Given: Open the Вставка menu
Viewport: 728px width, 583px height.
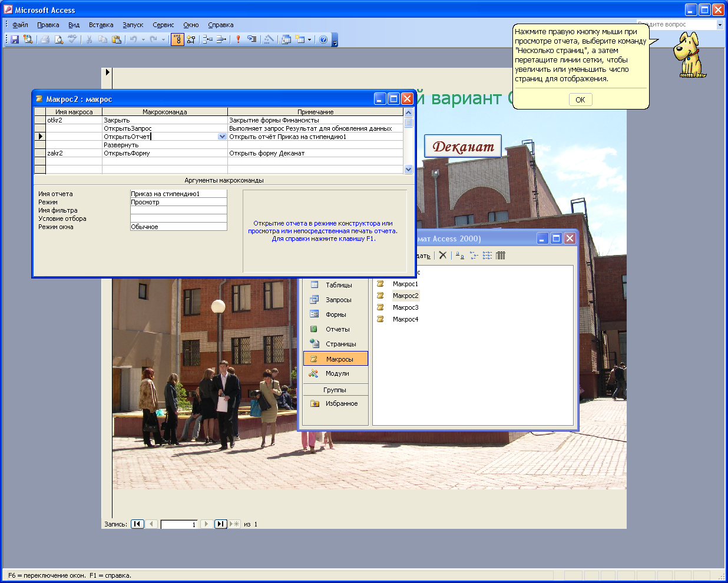Looking at the screenshot, I should pos(101,25).
